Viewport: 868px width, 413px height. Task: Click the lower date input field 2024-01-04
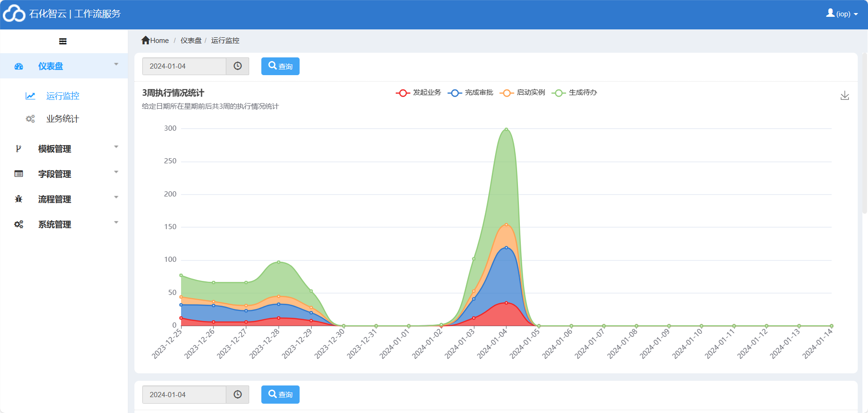pyautogui.click(x=184, y=395)
